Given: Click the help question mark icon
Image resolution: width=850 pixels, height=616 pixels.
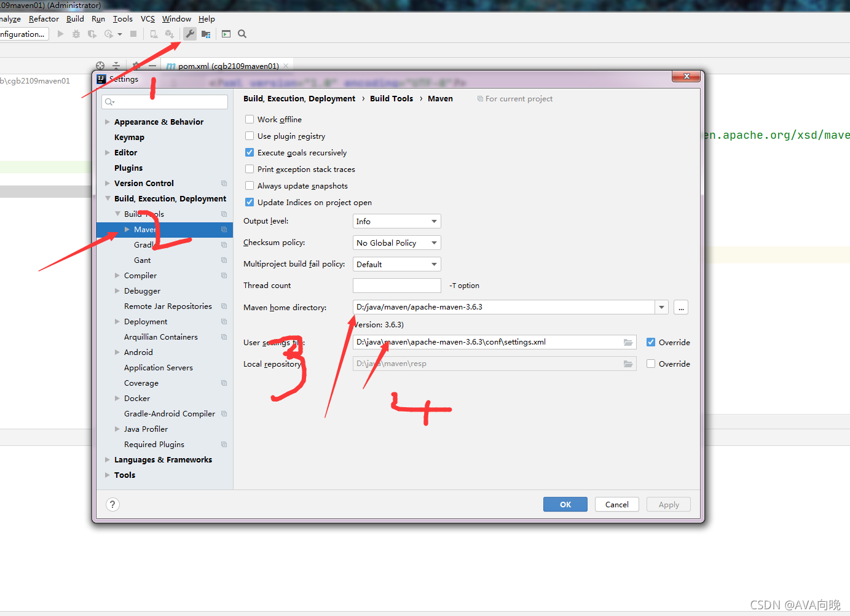Looking at the screenshot, I should pos(112,504).
